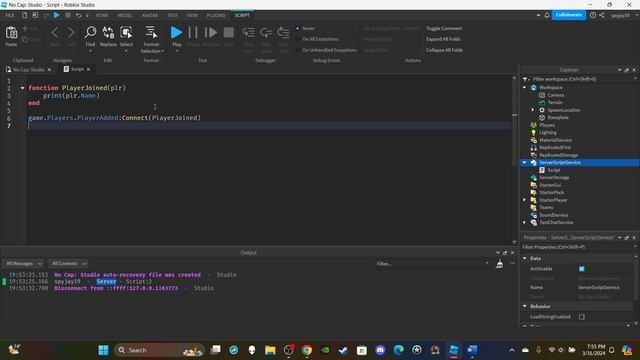This screenshot has height=360, width=640.
Task: Click the Format Selection icon
Action: coord(151,33)
